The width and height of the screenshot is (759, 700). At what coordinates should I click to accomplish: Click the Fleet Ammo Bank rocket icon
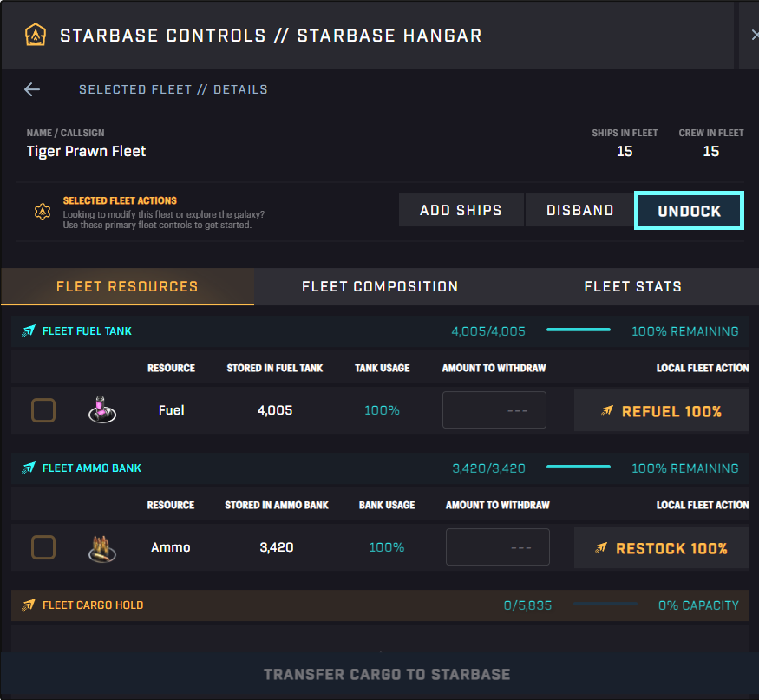(29, 468)
